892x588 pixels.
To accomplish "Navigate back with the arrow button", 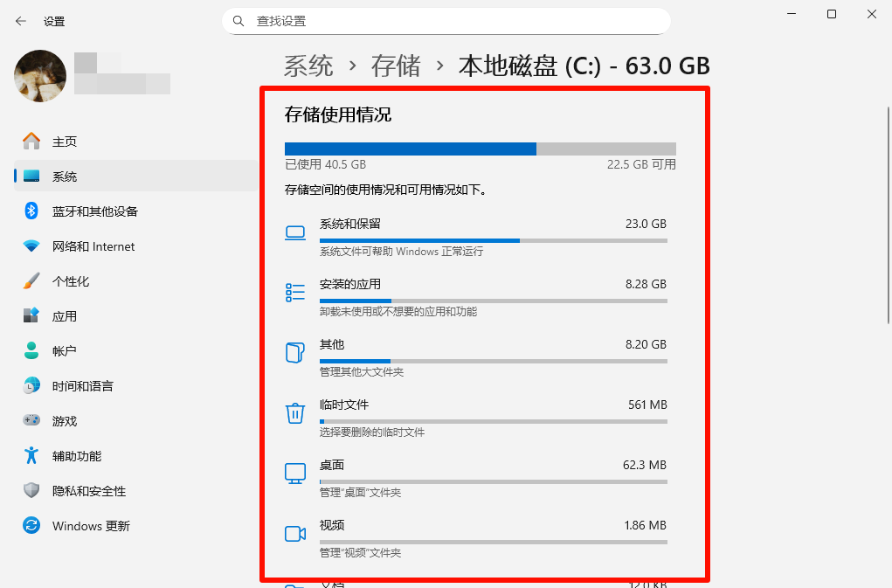I will 19,20.
